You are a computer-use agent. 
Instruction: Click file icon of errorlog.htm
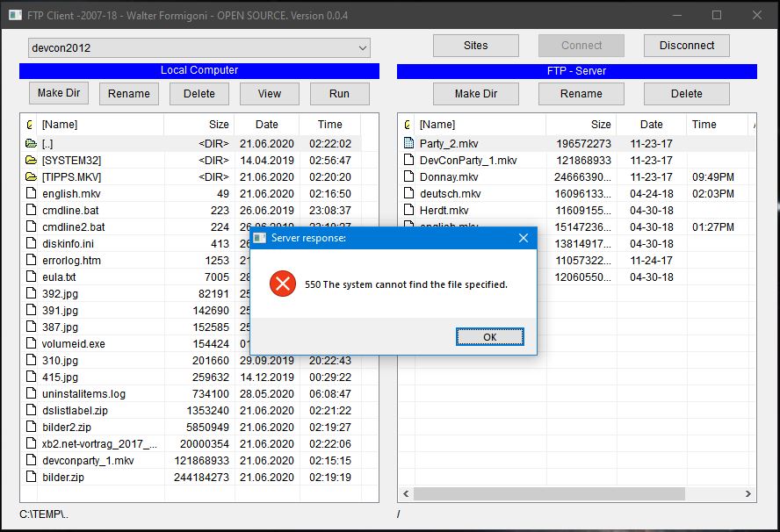click(31, 260)
